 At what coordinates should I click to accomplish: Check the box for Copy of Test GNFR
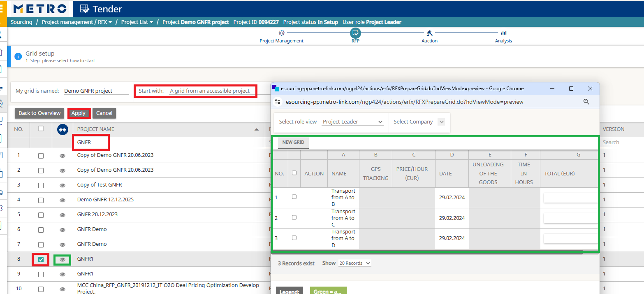[41, 186]
